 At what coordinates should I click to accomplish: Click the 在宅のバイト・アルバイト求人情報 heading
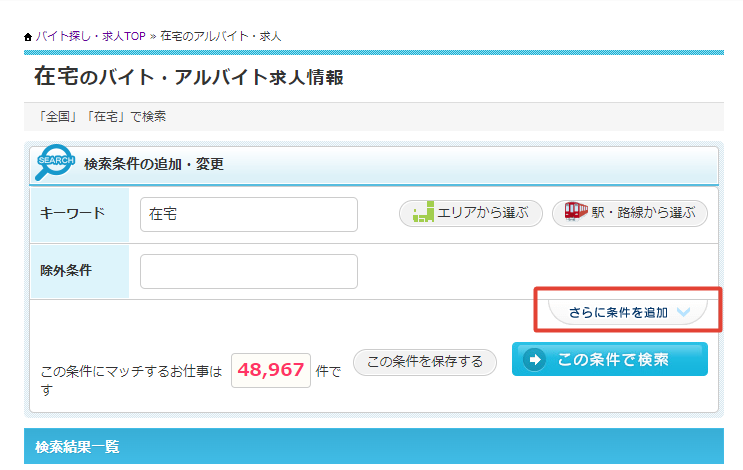click(x=189, y=77)
